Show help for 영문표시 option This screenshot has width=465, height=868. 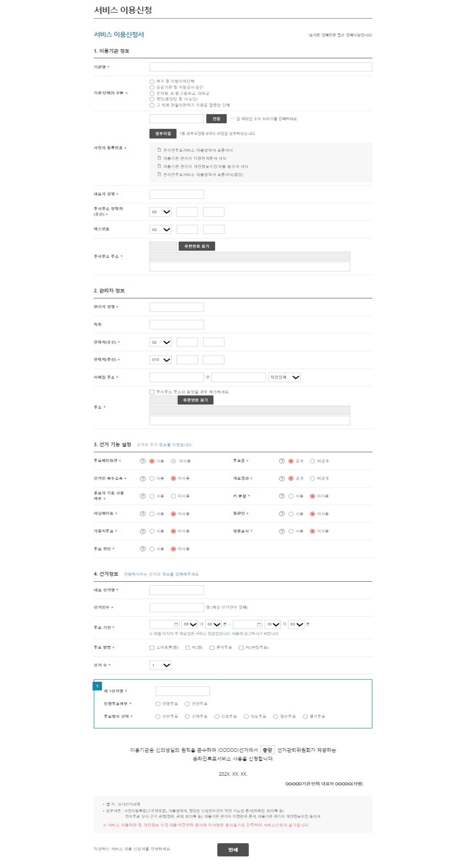282,532
